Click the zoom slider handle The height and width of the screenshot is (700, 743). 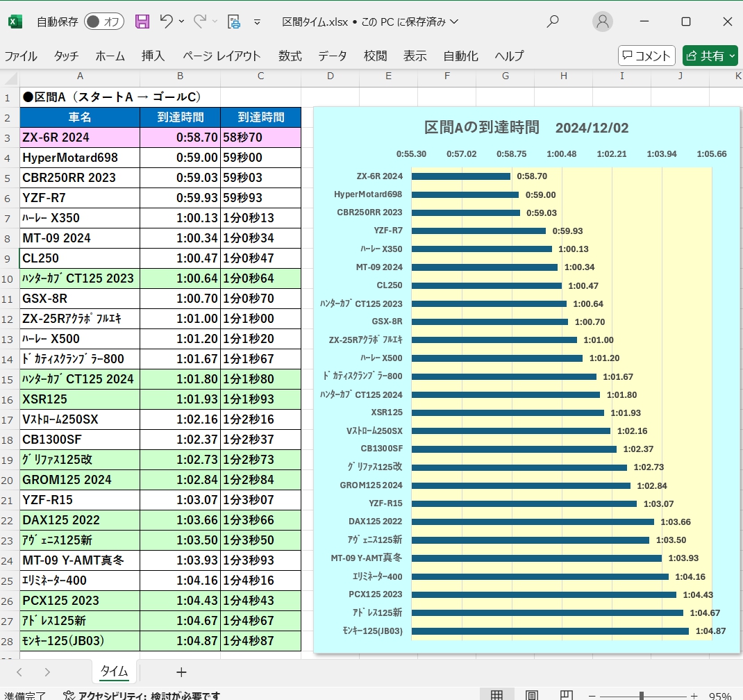pos(641,696)
